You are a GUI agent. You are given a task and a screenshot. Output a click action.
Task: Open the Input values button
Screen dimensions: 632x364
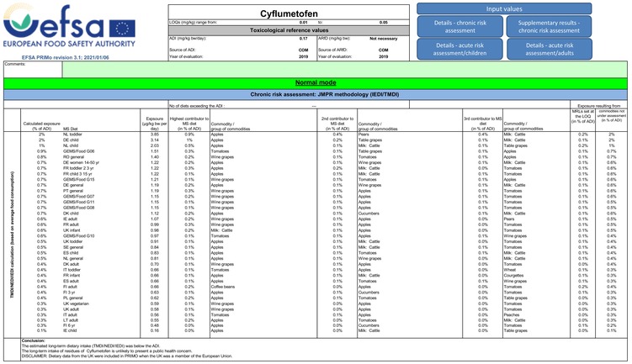coord(504,8)
